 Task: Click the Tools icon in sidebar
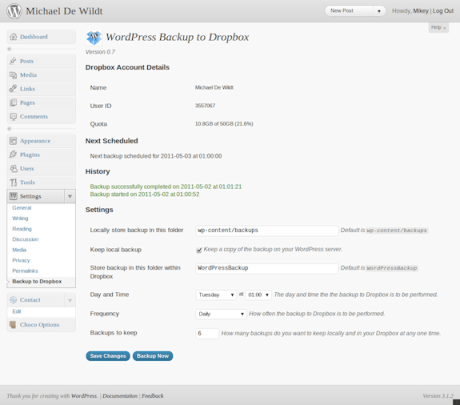pos(13,182)
